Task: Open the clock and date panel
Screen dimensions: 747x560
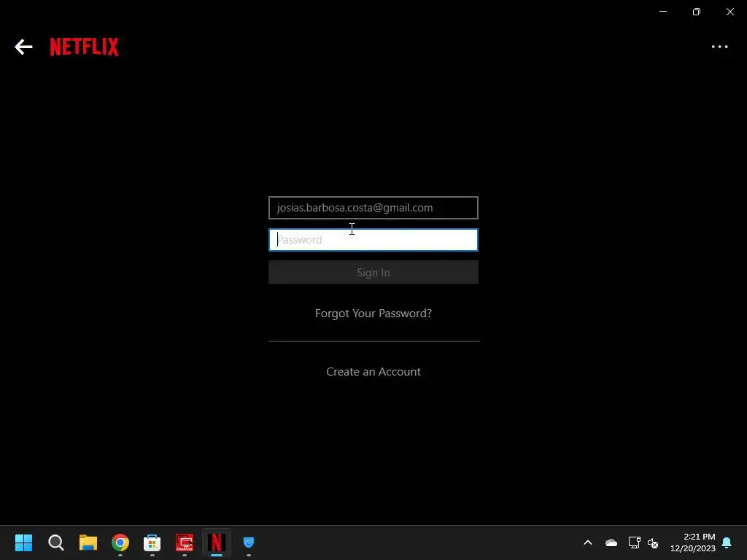Action: click(693, 542)
